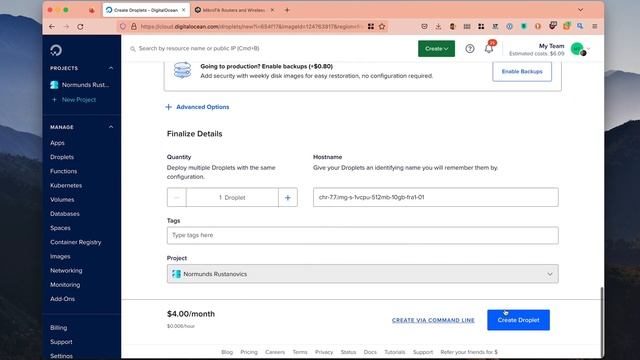Open Refer your friends footer link

click(469, 352)
